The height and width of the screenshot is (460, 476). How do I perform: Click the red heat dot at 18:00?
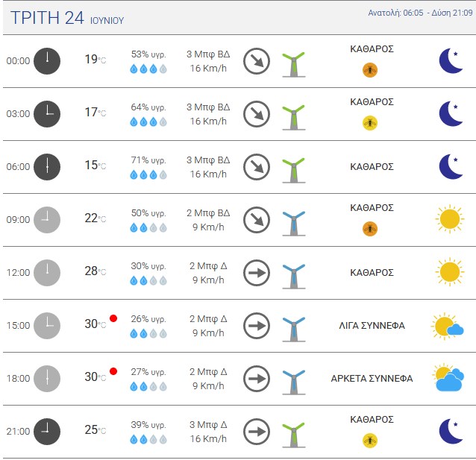[x=113, y=371]
